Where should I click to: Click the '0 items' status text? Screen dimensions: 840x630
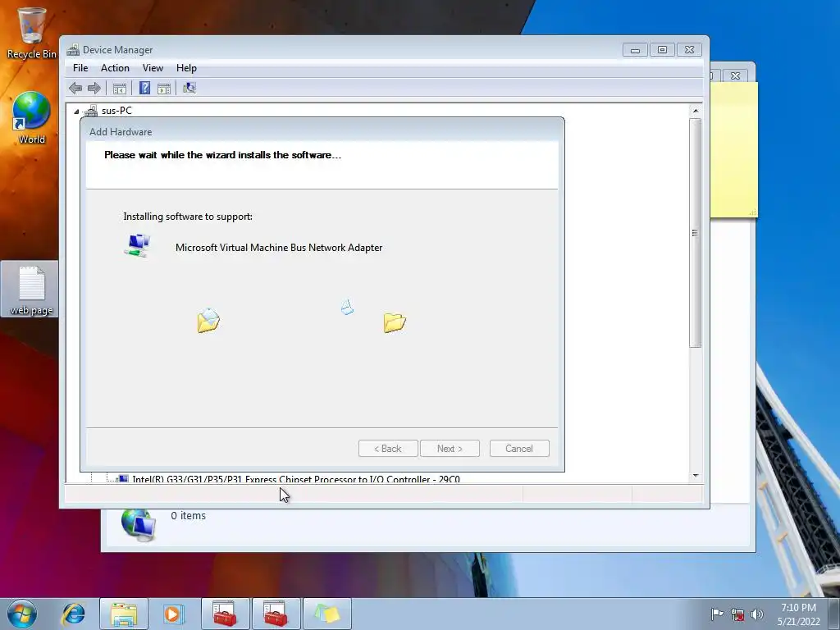188,515
